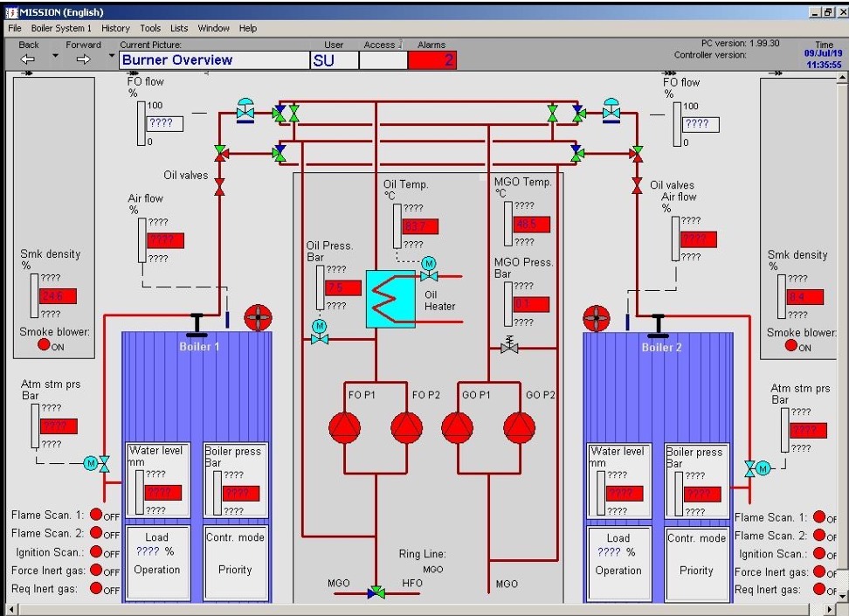Click Boiler 2 combustion fan icon

[597, 319]
